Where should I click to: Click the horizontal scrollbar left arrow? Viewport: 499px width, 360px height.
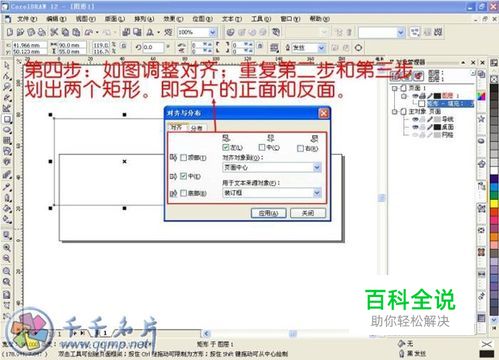click(x=206, y=333)
